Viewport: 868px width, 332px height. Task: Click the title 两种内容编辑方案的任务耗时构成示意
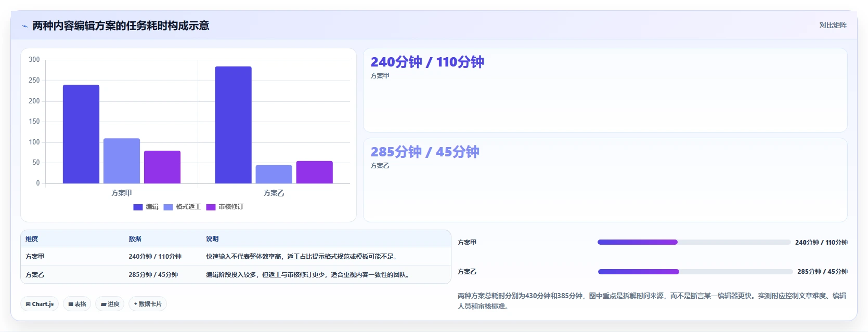tap(121, 25)
